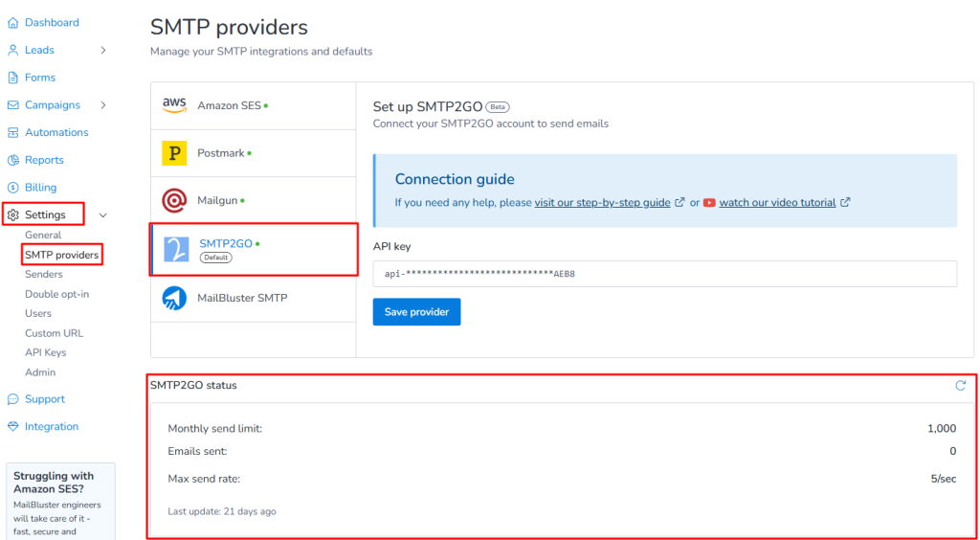Click the MailBluster SMTP paper plane logo

pos(174,298)
